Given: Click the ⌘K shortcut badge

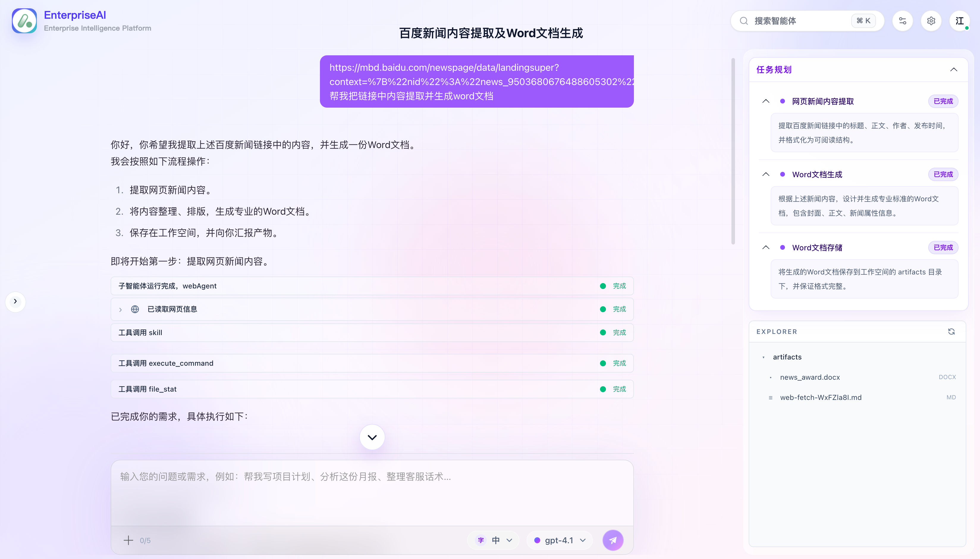Looking at the screenshot, I should pos(863,21).
